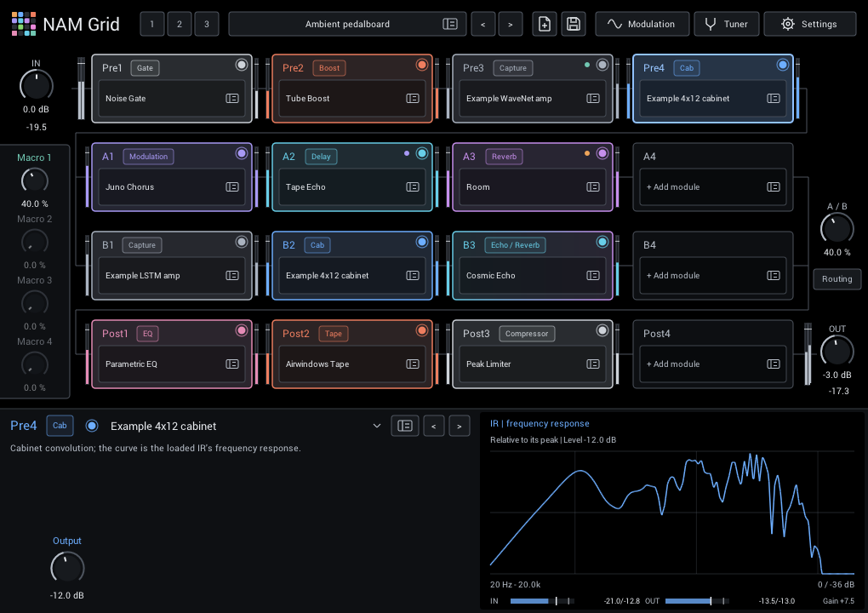868x613 pixels.
Task: Open the Airwindows Tape module selector
Action: click(352, 364)
